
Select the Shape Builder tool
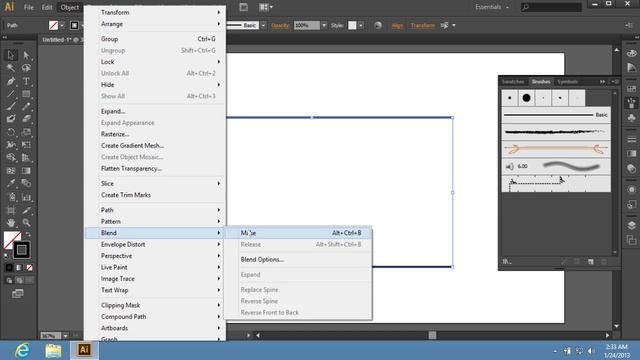[11, 158]
